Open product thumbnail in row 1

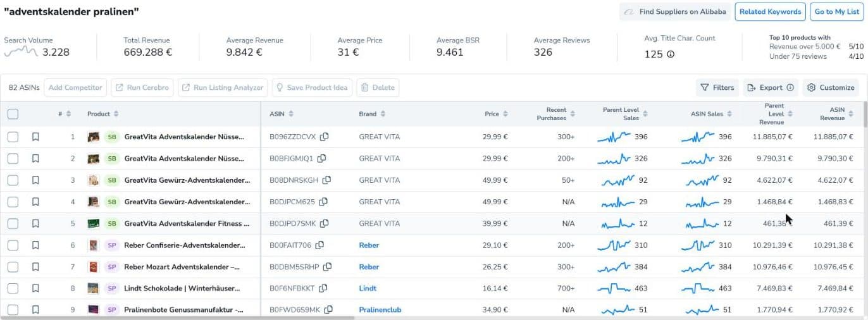click(x=94, y=137)
